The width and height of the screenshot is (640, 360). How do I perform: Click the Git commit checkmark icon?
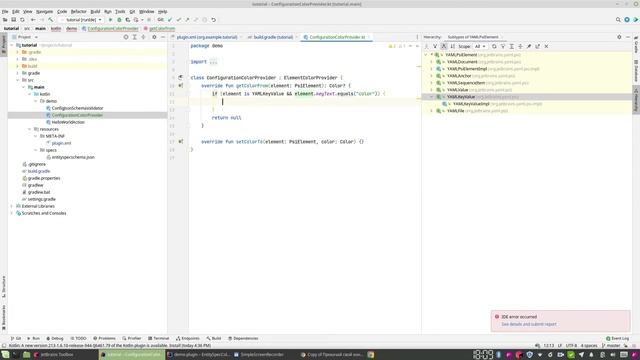point(178,20)
